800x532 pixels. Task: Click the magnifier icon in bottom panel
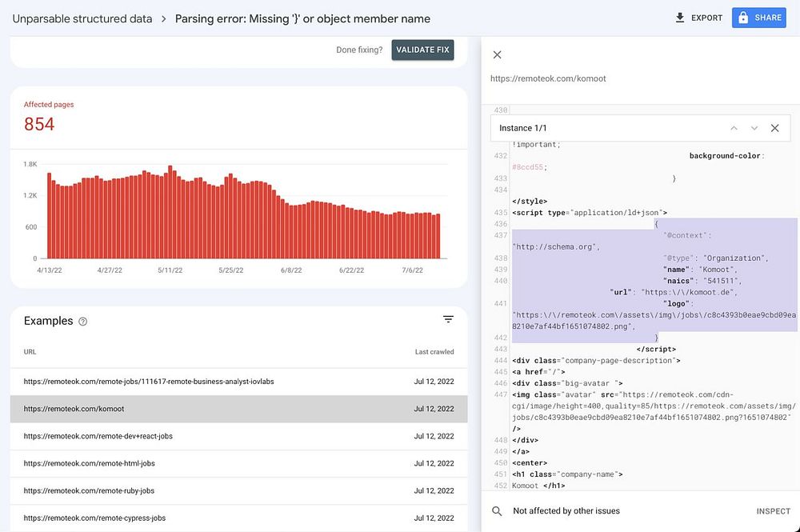498,511
